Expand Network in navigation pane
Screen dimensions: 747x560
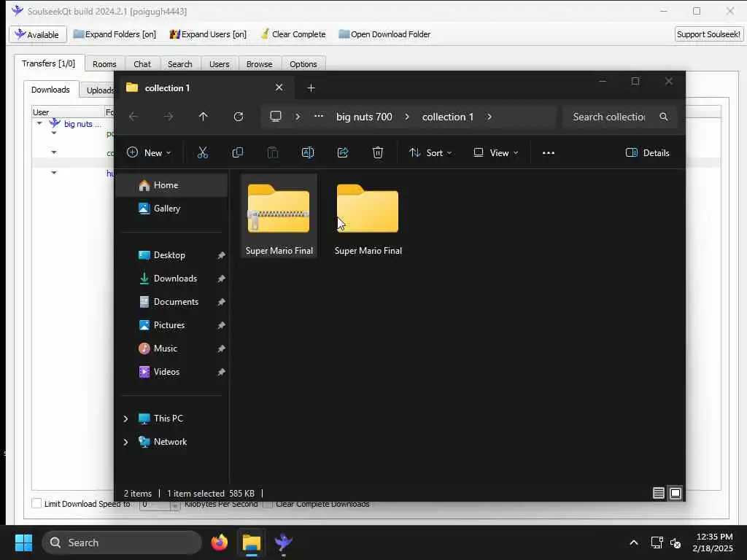coord(125,442)
